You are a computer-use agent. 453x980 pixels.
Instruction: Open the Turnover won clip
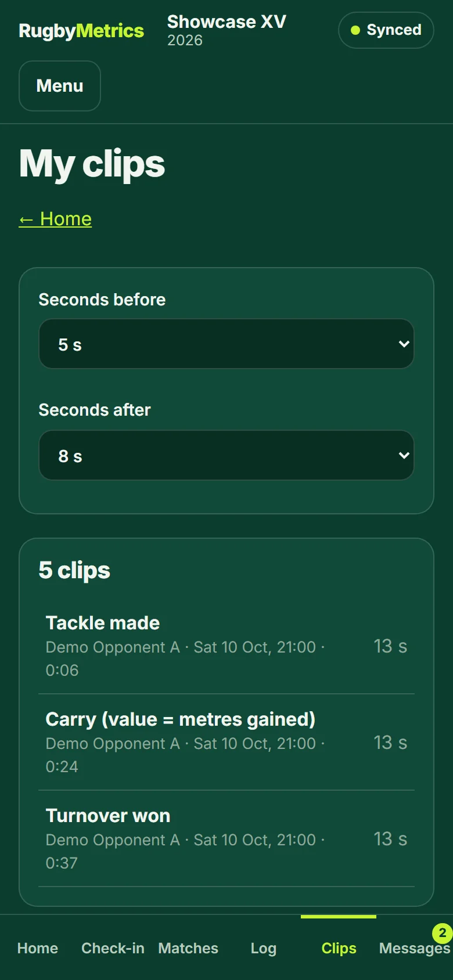(x=227, y=839)
